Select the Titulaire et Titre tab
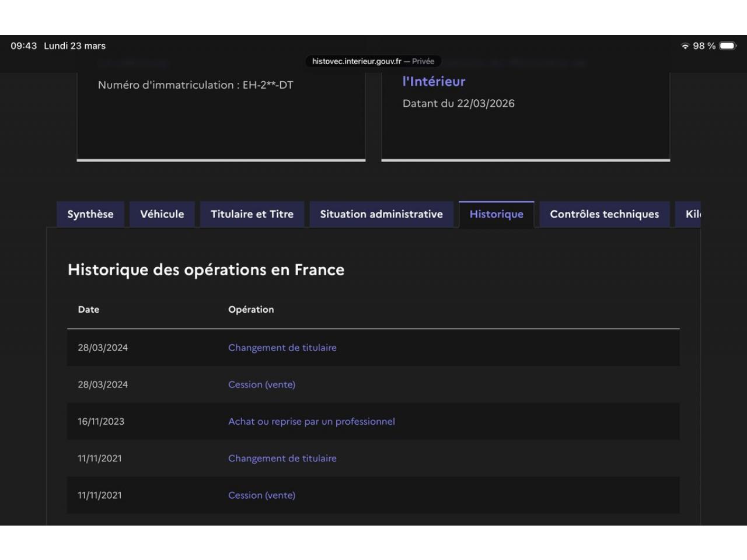Screen dimensions: 747x560 (x=252, y=214)
